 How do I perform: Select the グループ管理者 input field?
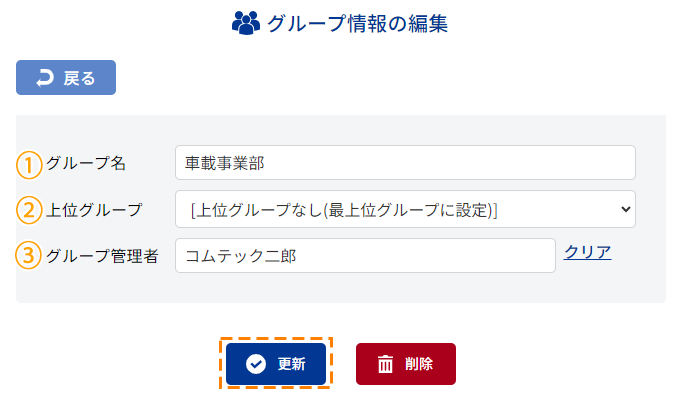(x=365, y=256)
